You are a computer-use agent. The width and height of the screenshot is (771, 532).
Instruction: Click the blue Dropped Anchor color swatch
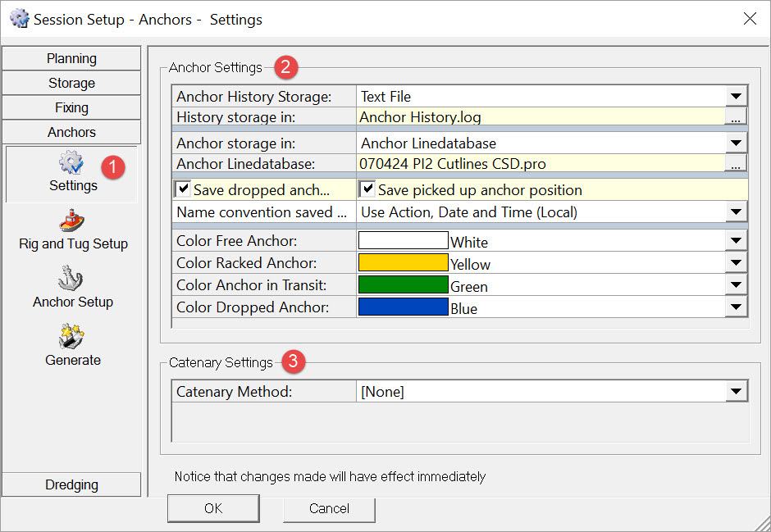(403, 308)
